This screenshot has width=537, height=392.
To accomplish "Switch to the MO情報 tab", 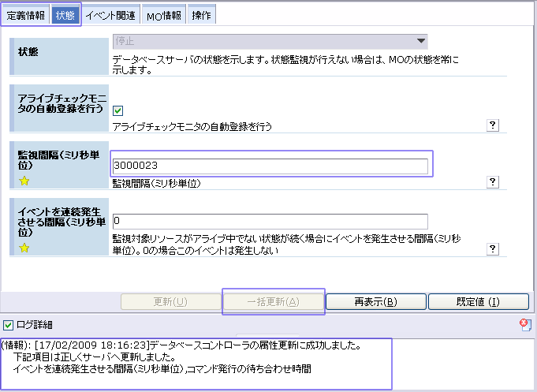I will (165, 15).
